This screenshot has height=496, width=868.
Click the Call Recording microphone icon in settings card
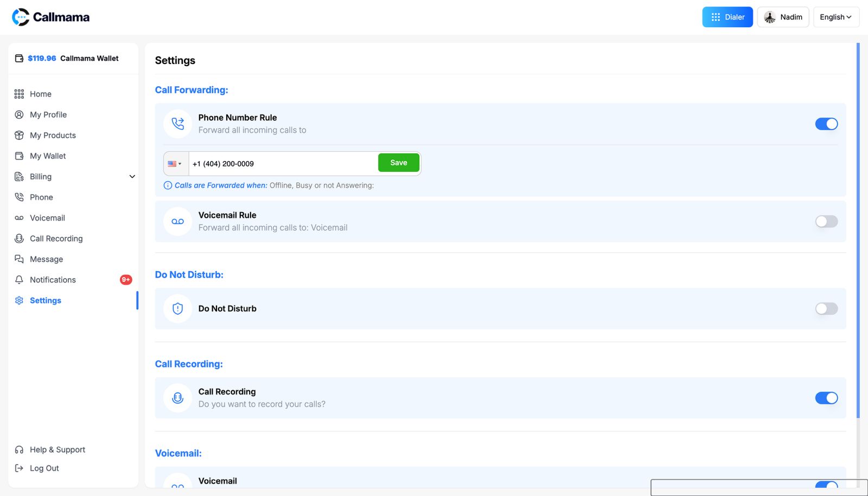point(177,398)
